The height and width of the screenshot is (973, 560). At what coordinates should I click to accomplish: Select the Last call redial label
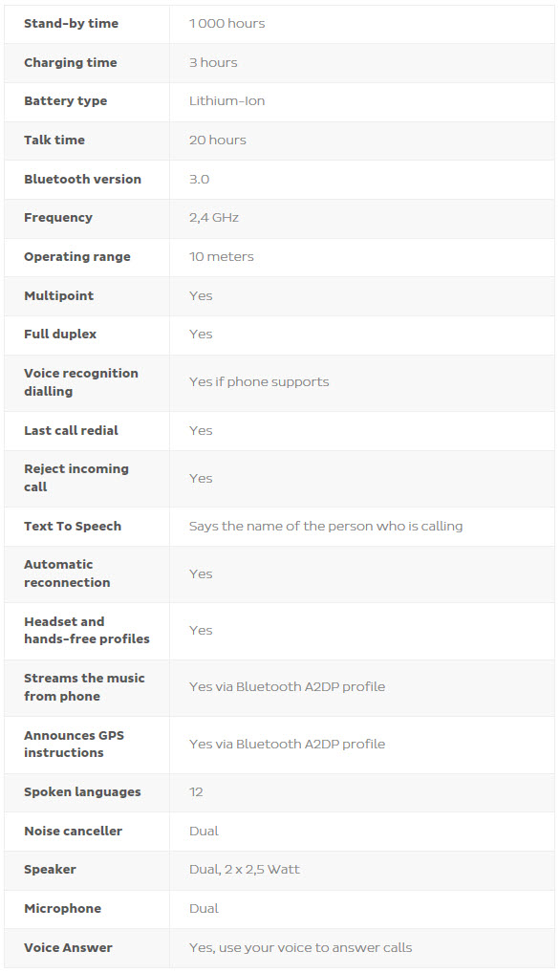(x=71, y=431)
